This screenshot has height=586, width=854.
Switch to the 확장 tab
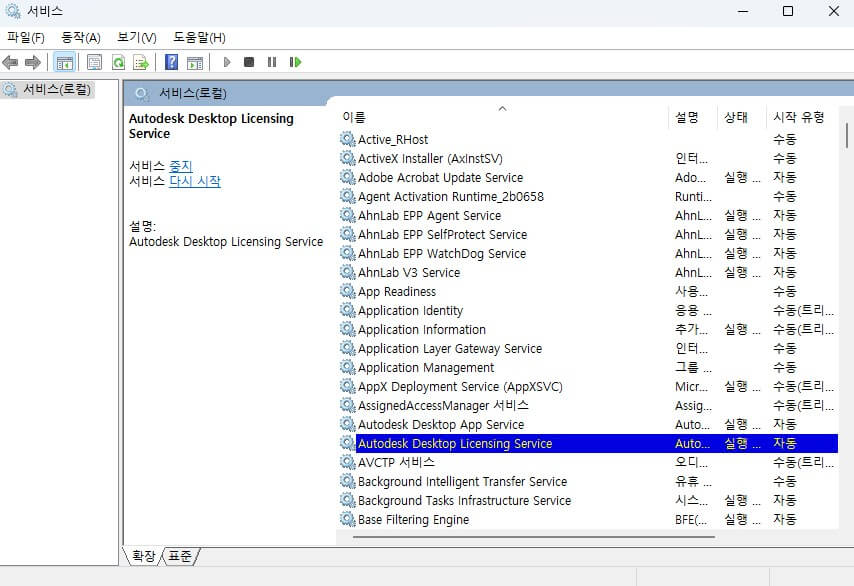coord(144,556)
